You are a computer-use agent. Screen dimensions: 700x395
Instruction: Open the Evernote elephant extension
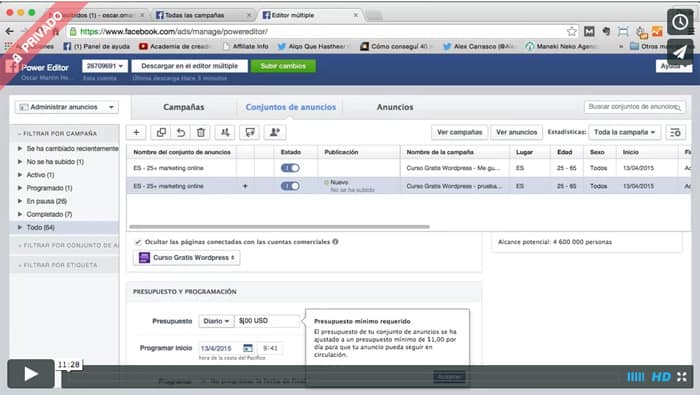click(x=606, y=31)
